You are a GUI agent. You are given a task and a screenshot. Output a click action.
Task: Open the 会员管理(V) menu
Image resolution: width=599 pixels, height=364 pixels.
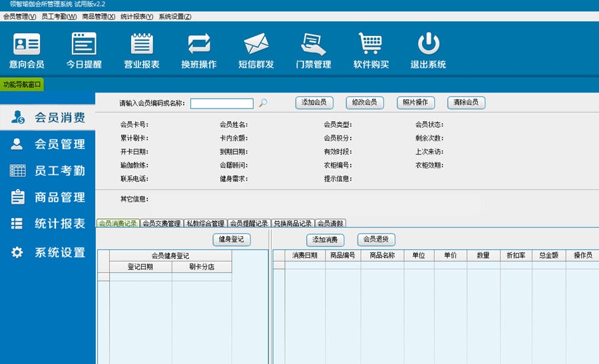(19, 17)
